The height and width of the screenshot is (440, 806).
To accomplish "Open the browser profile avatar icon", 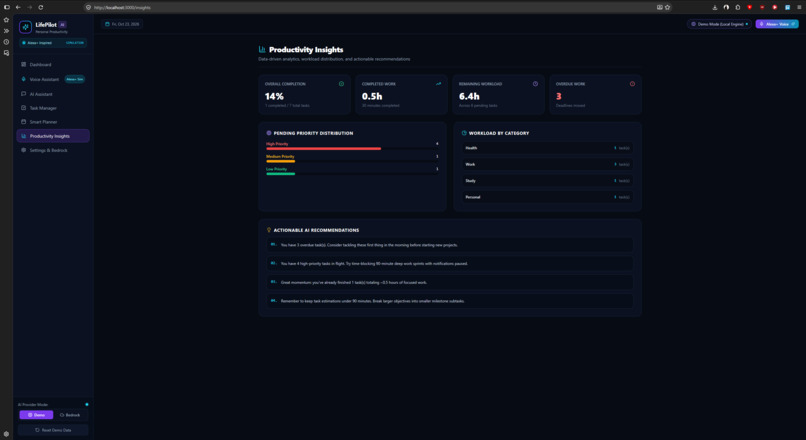I will point(726,7).
